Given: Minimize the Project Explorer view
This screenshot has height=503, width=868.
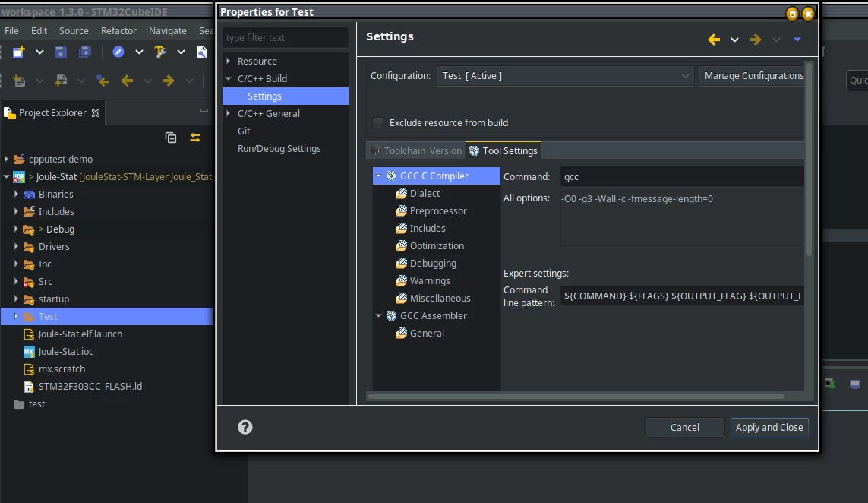Looking at the screenshot, I should point(204,110).
